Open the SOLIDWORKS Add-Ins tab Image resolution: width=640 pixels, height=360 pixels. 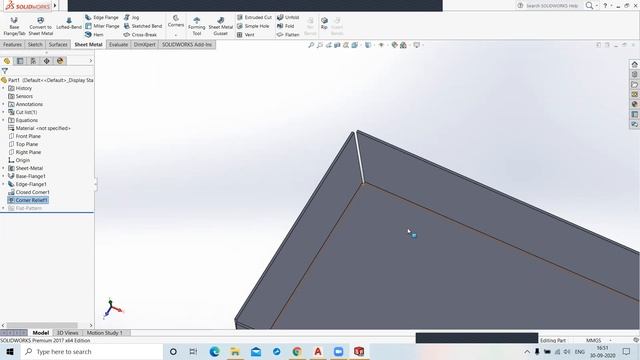coord(187,44)
